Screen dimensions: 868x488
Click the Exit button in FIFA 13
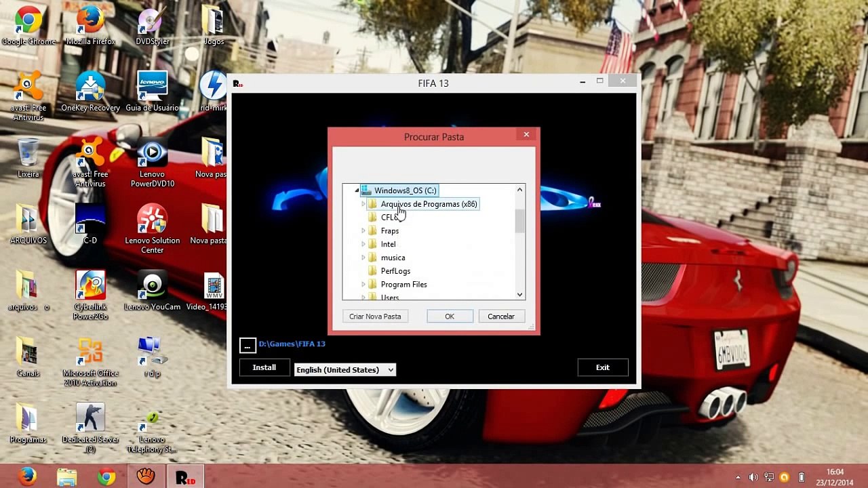(603, 367)
